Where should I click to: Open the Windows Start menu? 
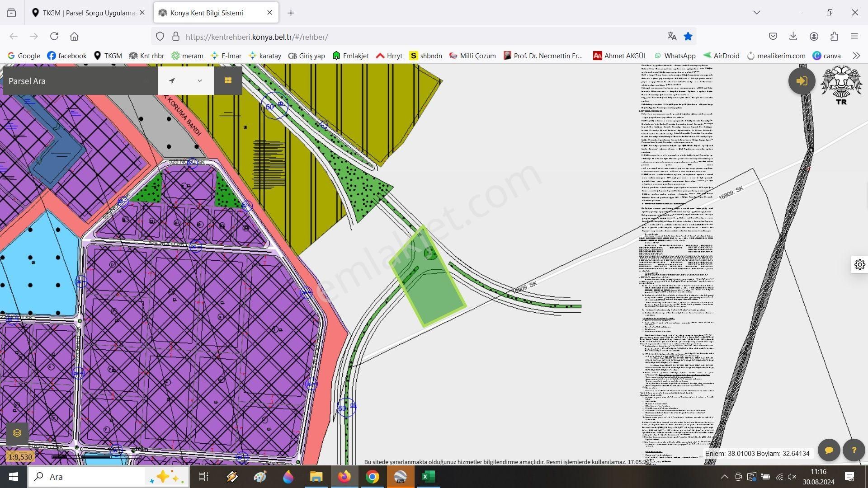[x=13, y=477]
